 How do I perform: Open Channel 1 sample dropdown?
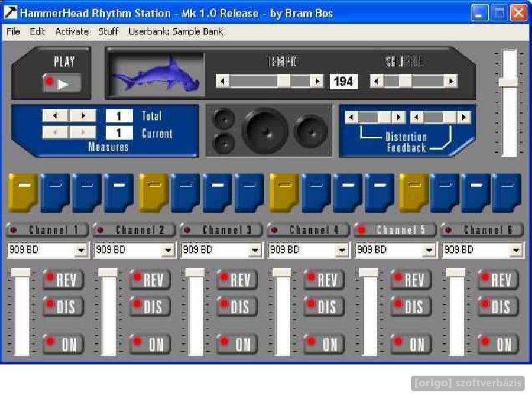pyautogui.click(x=81, y=251)
